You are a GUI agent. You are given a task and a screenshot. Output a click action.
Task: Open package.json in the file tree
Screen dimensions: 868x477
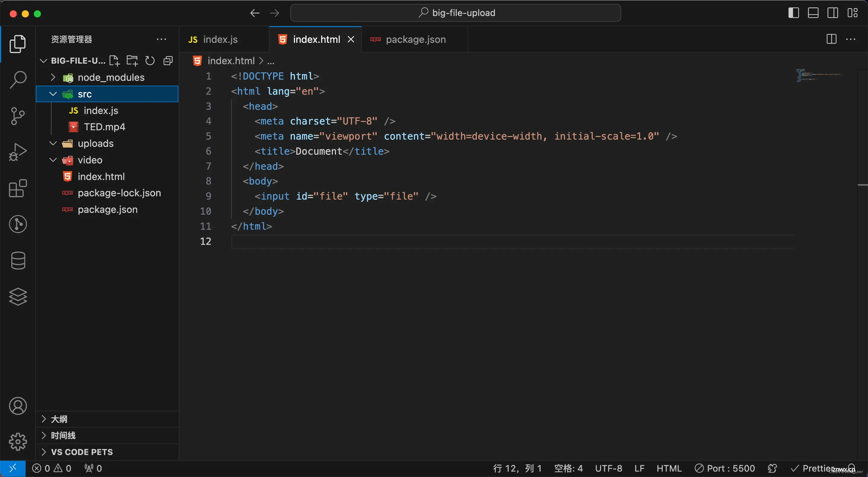coord(107,209)
